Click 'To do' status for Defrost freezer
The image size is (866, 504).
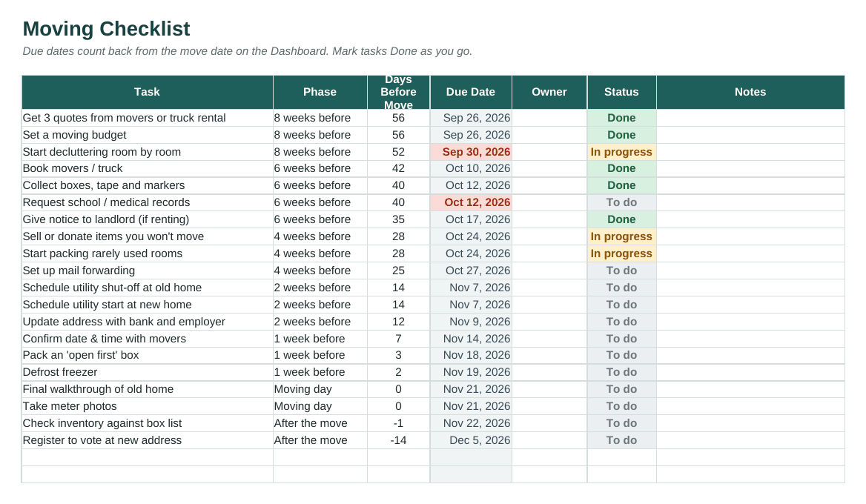tap(621, 373)
